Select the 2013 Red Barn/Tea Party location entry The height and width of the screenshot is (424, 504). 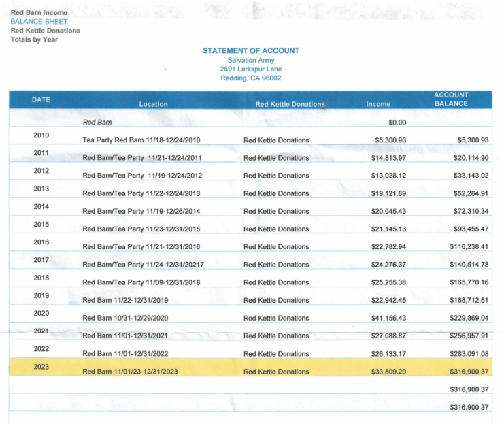141,193
